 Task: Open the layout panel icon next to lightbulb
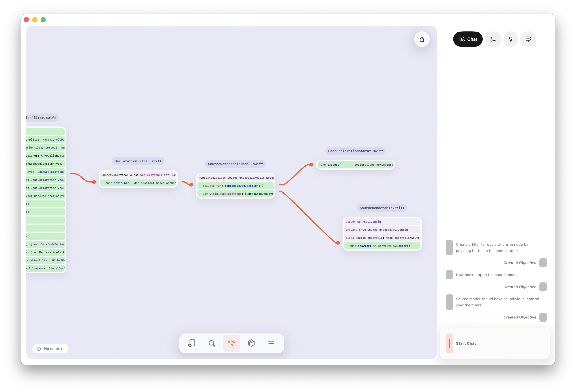[x=528, y=39]
